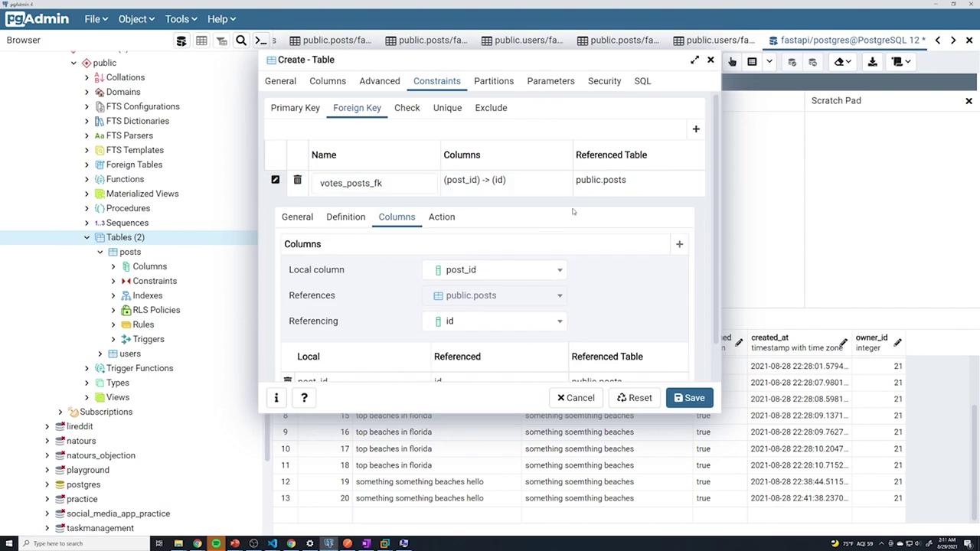Switch to the SQL tab in dialog

pos(642,81)
